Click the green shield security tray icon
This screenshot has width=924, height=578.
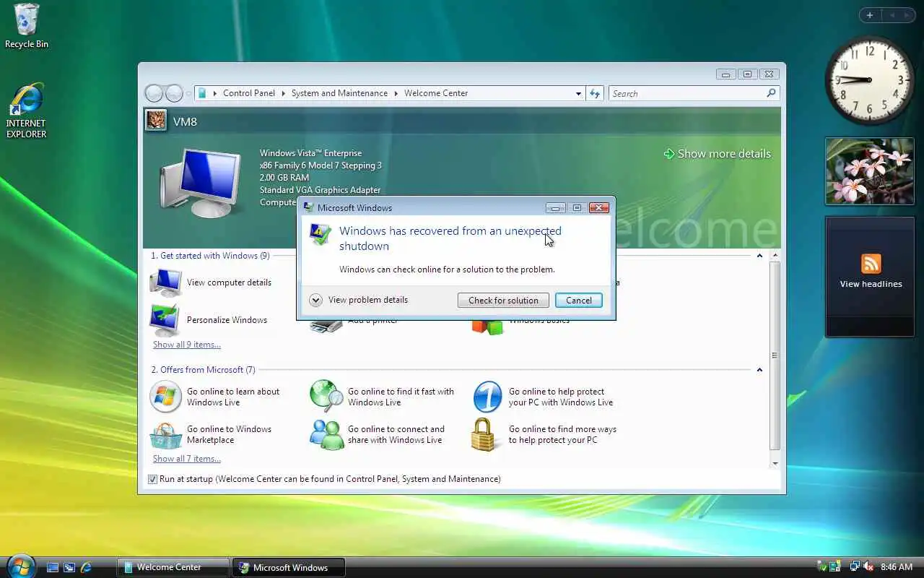(x=821, y=567)
